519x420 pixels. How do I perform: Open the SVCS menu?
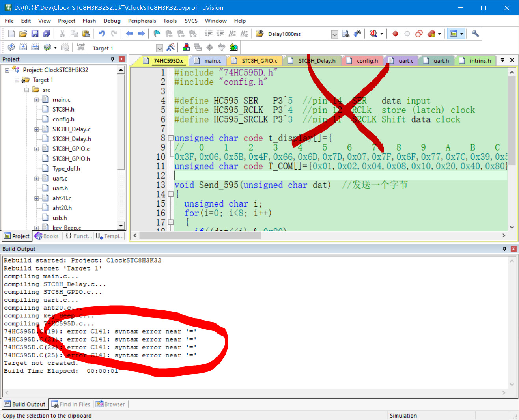click(x=191, y=21)
